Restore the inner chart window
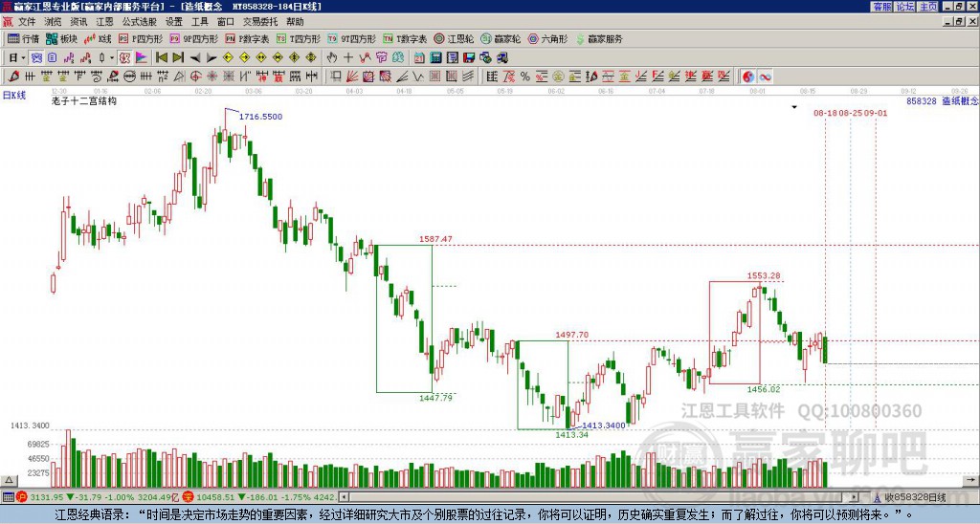 [x=959, y=22]
